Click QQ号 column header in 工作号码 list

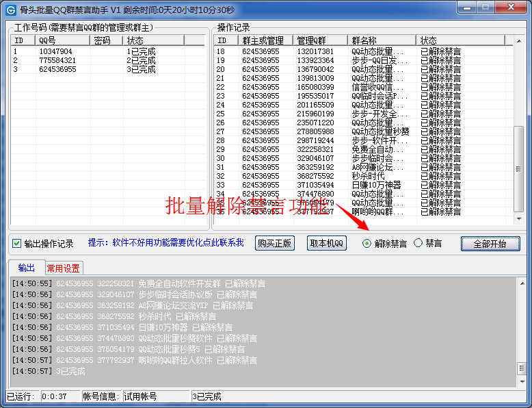[63, 40]
